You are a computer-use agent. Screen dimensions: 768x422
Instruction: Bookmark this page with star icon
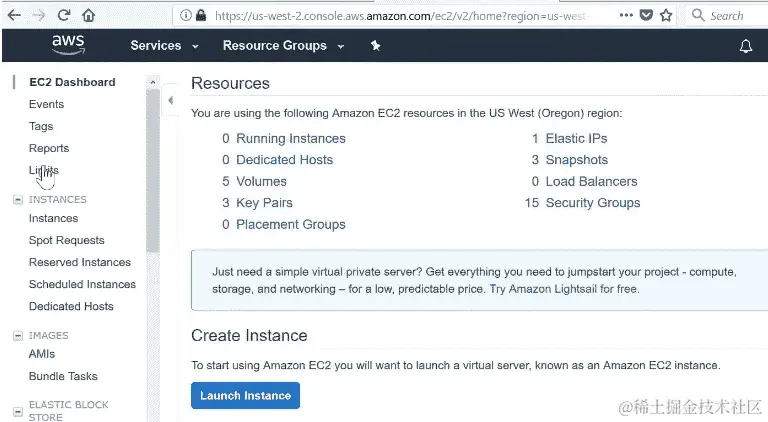666,16
